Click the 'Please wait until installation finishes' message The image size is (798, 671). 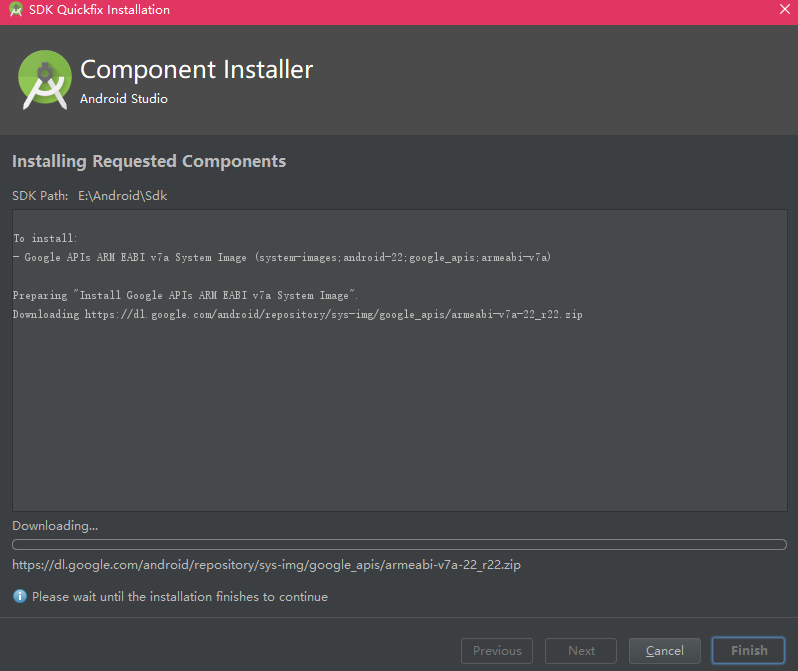click(x=180, y=597)
